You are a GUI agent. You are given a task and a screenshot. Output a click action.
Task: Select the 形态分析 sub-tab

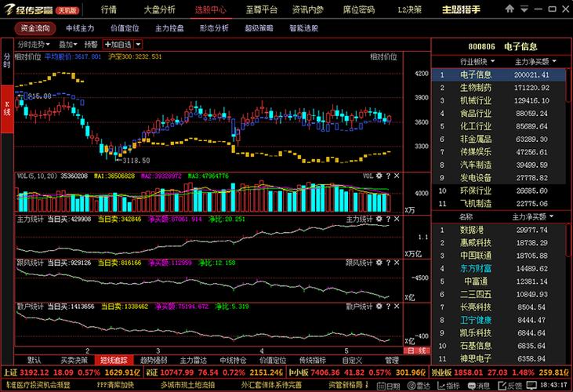coord(214,28)
